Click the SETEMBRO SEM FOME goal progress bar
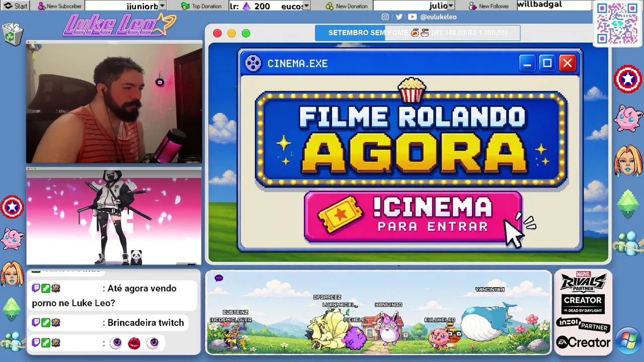This screenshot has height=362, width=644. pos(418,33)
